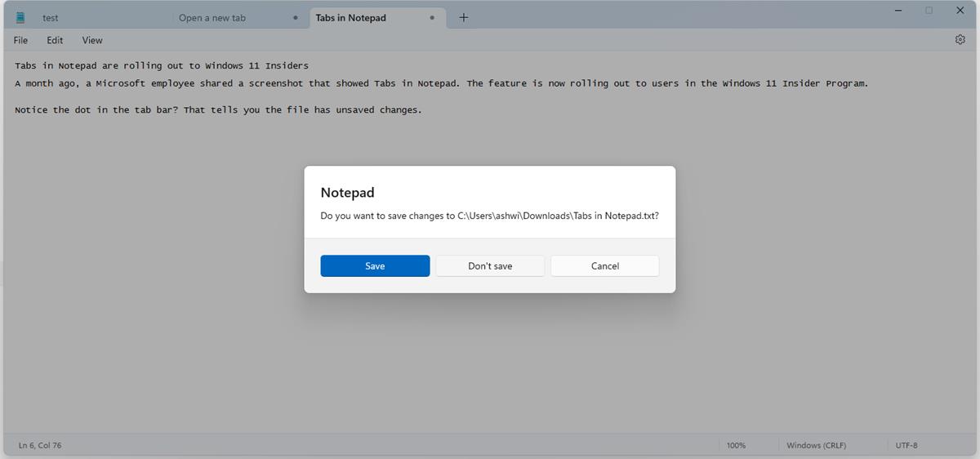Open the File menu
Viewport: 980px width, 459px height.
click(20, 40)
